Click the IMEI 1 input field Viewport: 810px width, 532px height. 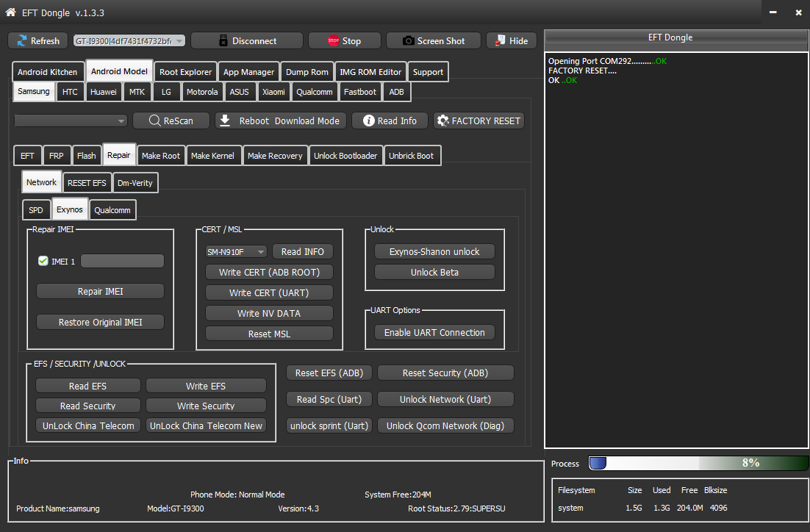click(123, 261)
